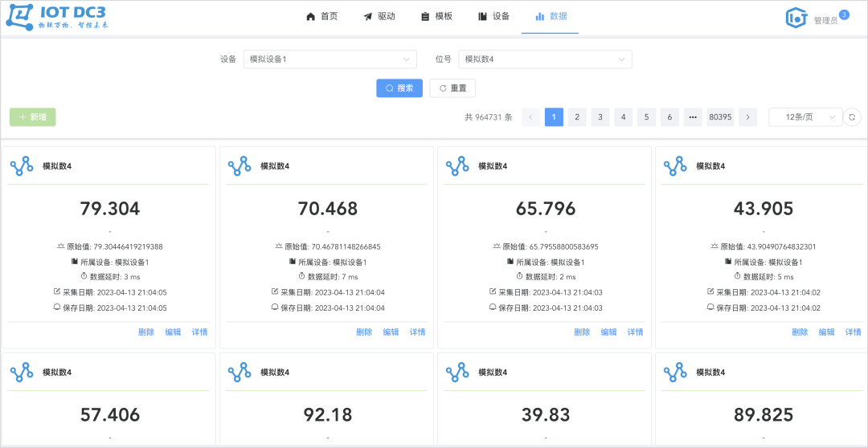This screenshot has width=868, height=448.
Task: Click the point icon on the 57.406 card
Action: click(23, 373)
